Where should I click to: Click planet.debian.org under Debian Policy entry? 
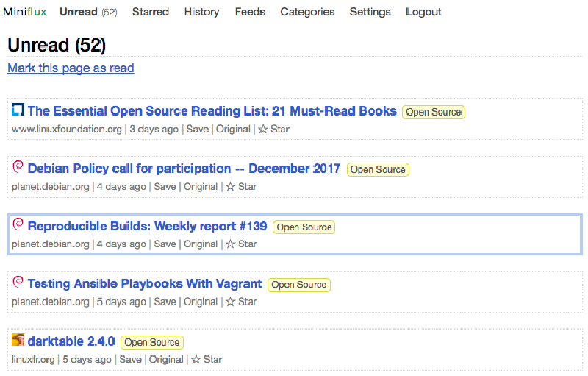(x=51, y=187)
